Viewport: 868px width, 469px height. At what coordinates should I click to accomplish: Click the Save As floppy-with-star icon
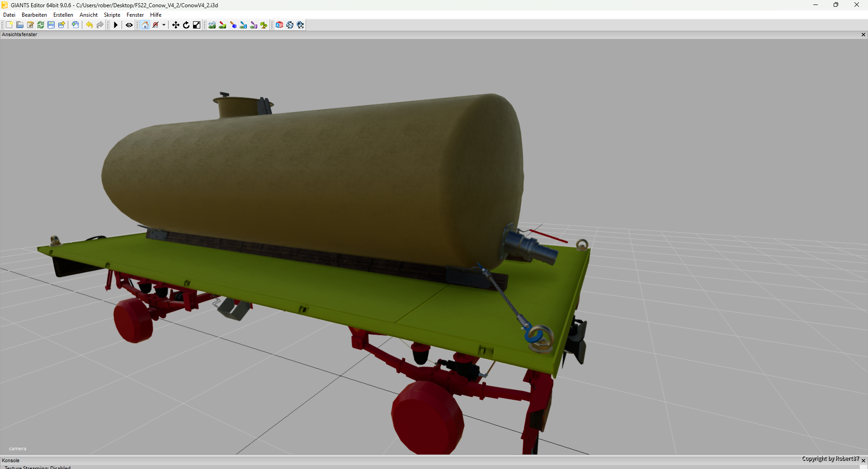[61, 25]
